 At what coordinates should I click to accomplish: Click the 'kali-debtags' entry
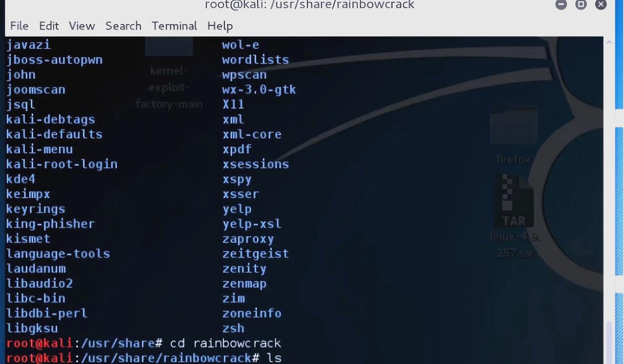(x=51, y=120)
